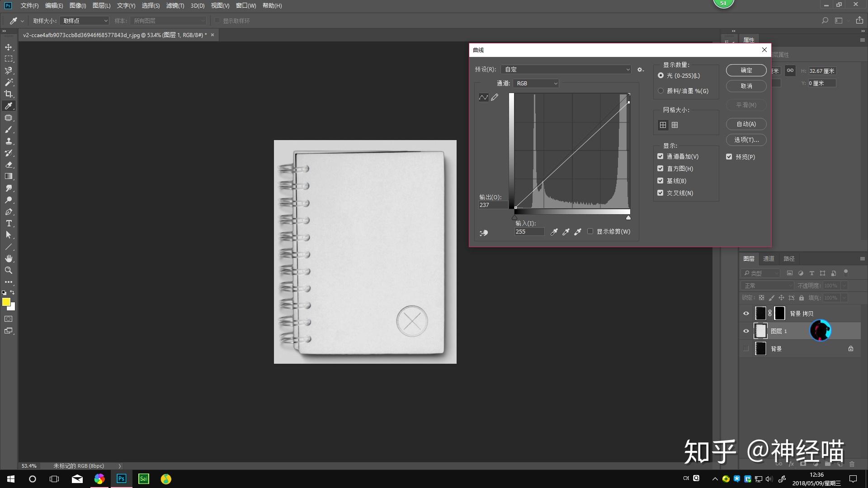Click the 自动(A) auto button
868x488 pixels.
746,124
